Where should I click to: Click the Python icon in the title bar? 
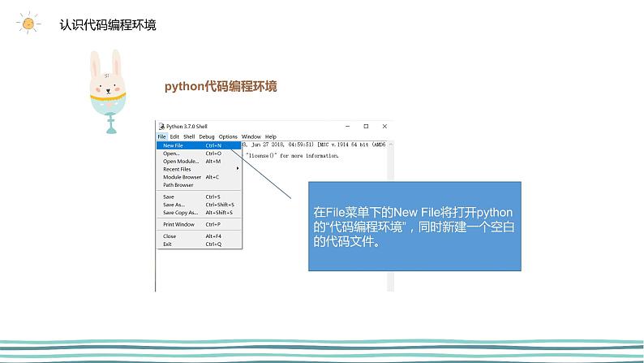[162, 126]
